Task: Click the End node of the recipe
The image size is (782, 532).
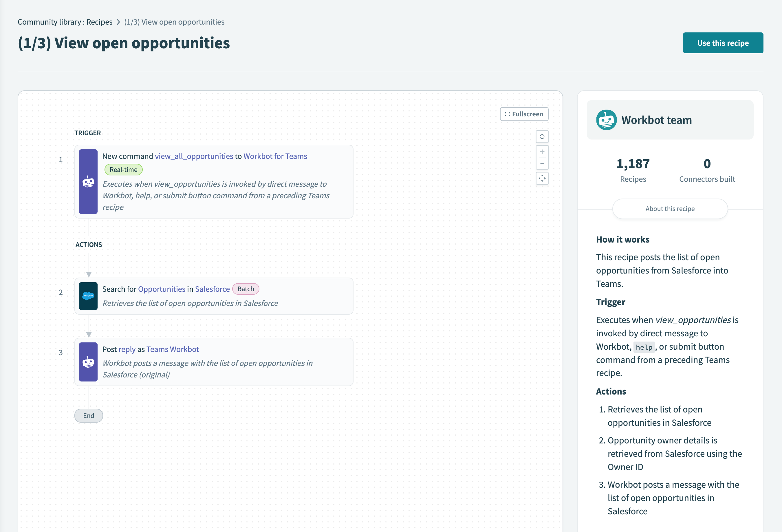Action: pyautogui.click(x=89, y=416)
